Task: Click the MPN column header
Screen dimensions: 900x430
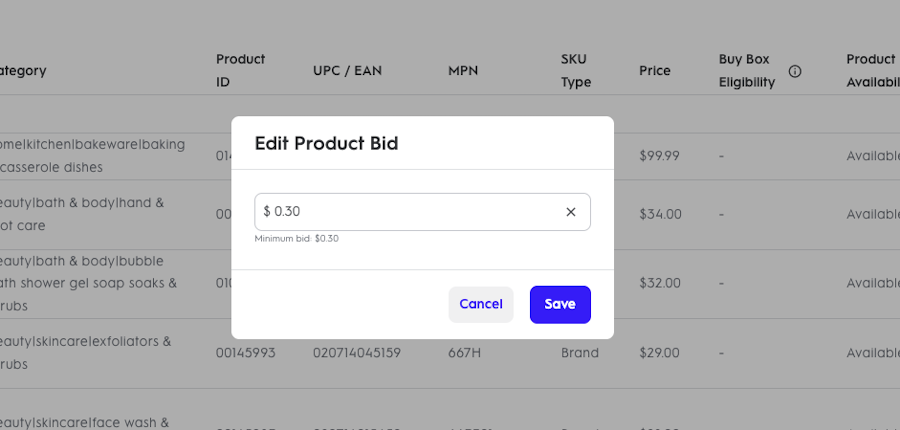Action: click(463, 71)
